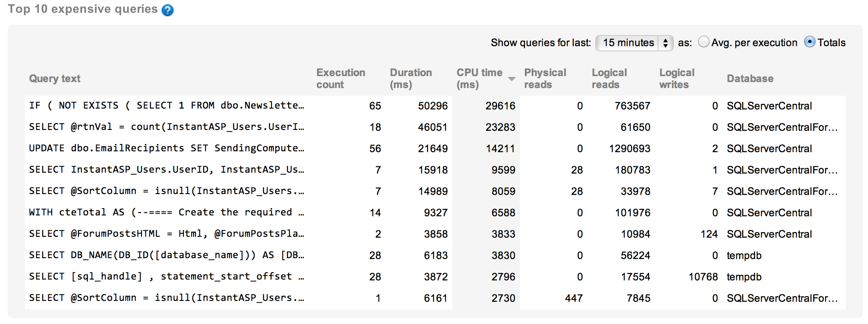The image size is (868, 324).
Task: Select the SELECT DB_NAME(DB_ID query row
Action: pyautogui.click(x=166, y=255)
